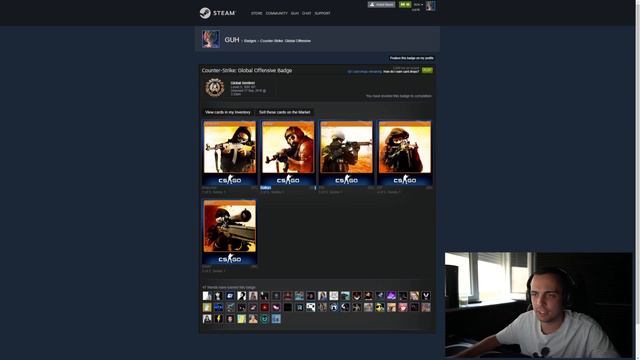Screen dimensions: 640x360
Task: Click the solid black friend avatar
Action: coord(288,307)
